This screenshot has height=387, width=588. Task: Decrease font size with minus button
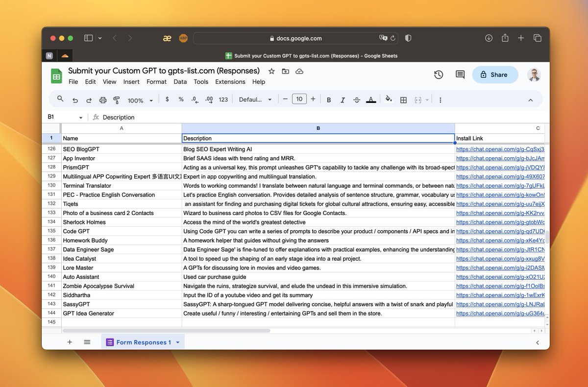(285, 99)
